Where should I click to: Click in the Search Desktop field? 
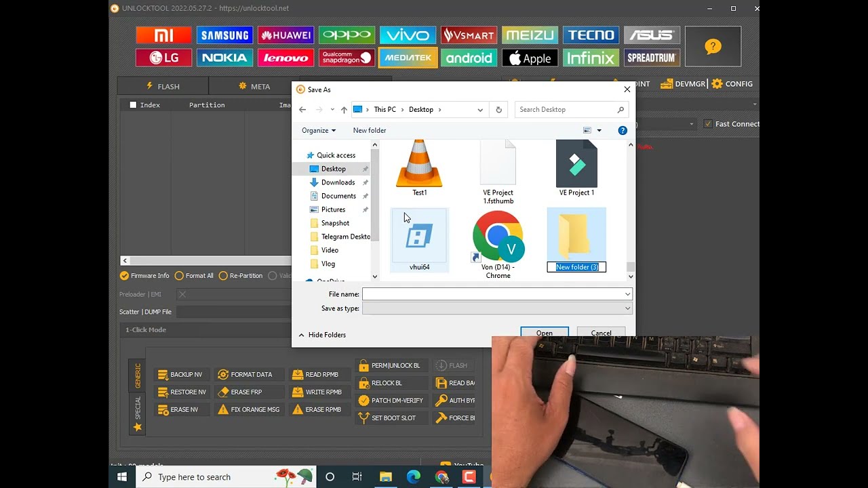[x=571, y=110]
